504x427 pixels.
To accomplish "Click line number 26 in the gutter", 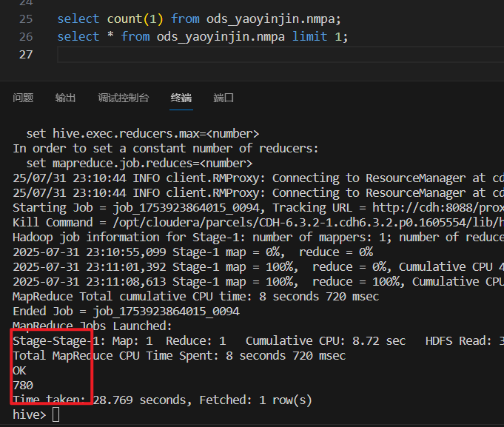I will pyautogui.click(x=25, y=36).
